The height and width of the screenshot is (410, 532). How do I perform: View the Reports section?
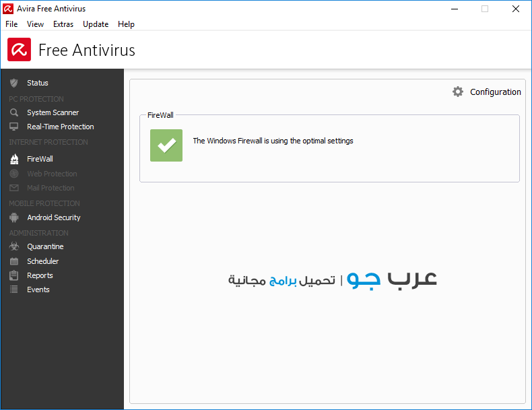pyautogui.click(x=40, y=275)
